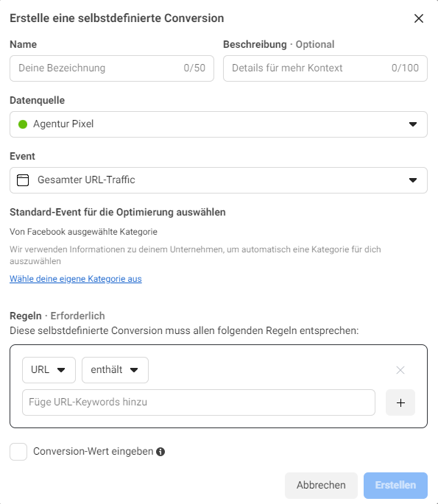Click the Event dropdown arrow
Viewport: 438px width, 504px height.
coord(413,180)
